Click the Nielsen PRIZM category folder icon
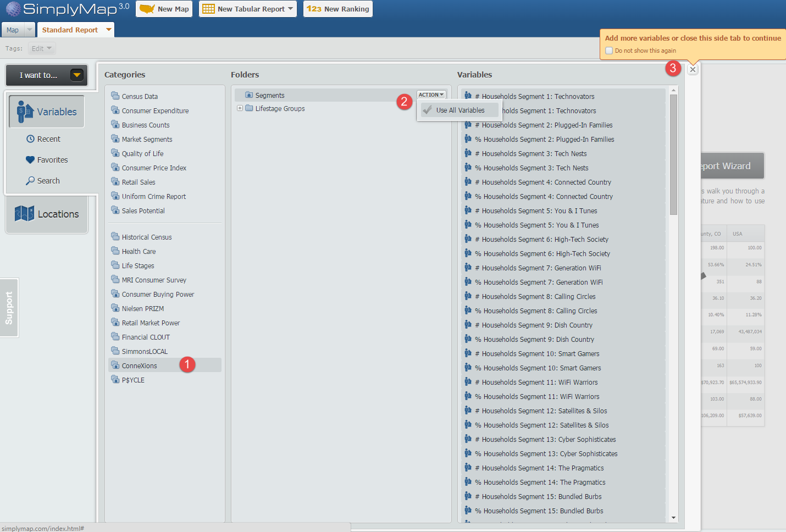The height and width of the screenshot is (532, 786). (115, 308)
